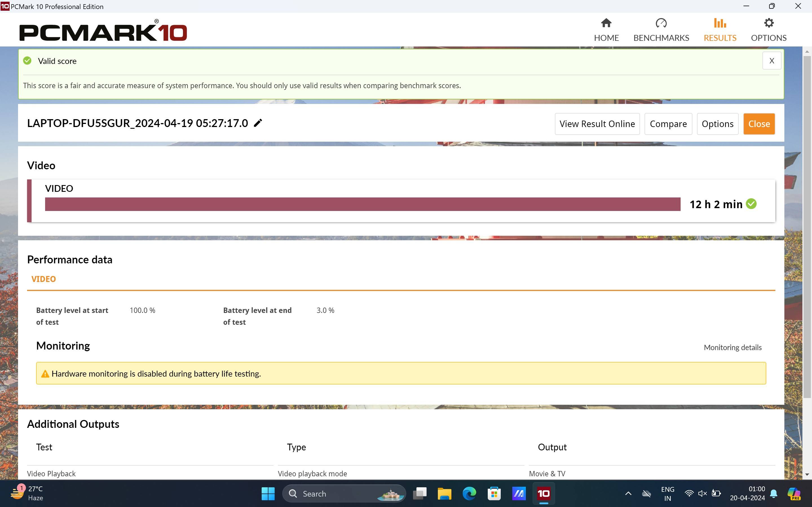Show hidden system tray icons chevron

click(x=628, y=493)
